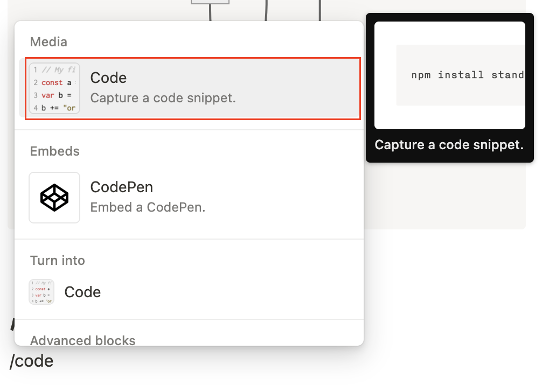
Task: Click the CodePen logo icon
Action: click(x=54, y=198)
